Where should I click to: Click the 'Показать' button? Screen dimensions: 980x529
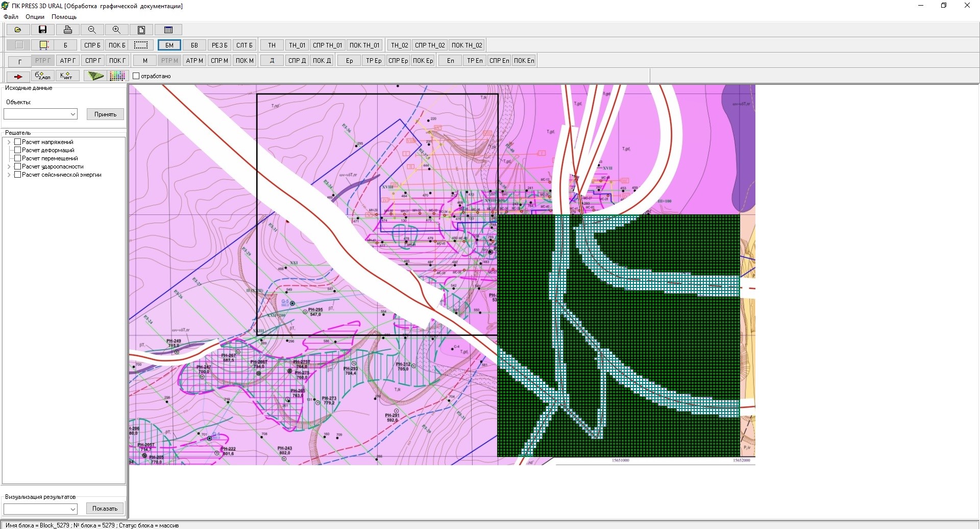[x=105, y=509]
